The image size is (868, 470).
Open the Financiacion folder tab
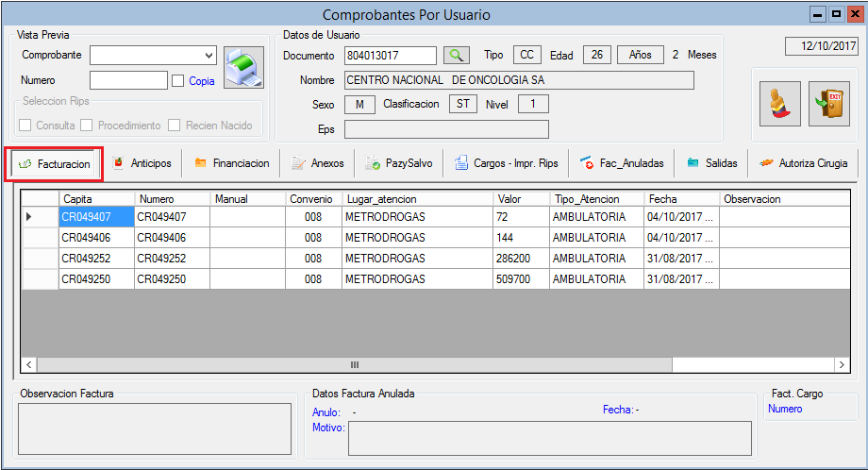232,163
